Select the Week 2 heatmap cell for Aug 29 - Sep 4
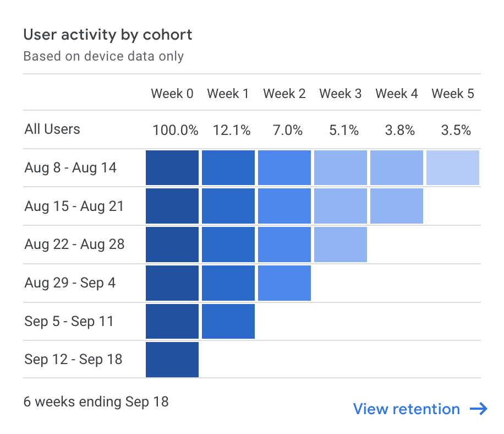 pos(284,283)
